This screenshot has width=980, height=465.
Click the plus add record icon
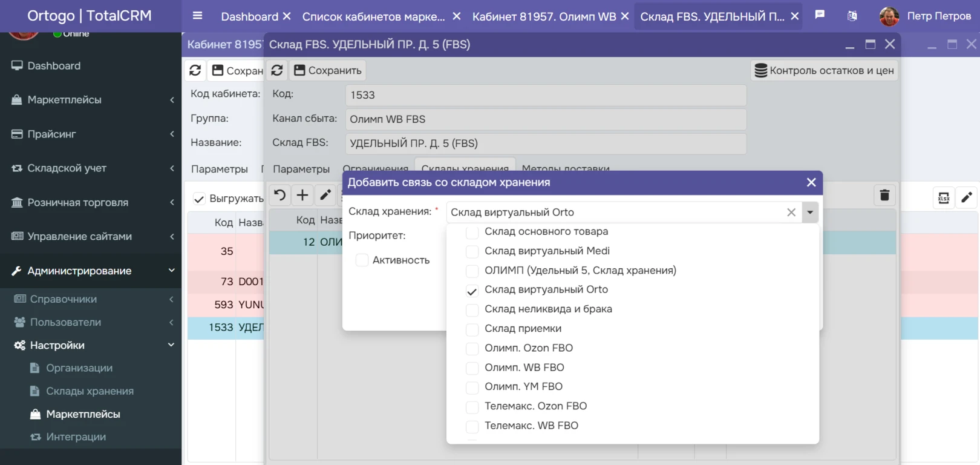click(302, 195)
